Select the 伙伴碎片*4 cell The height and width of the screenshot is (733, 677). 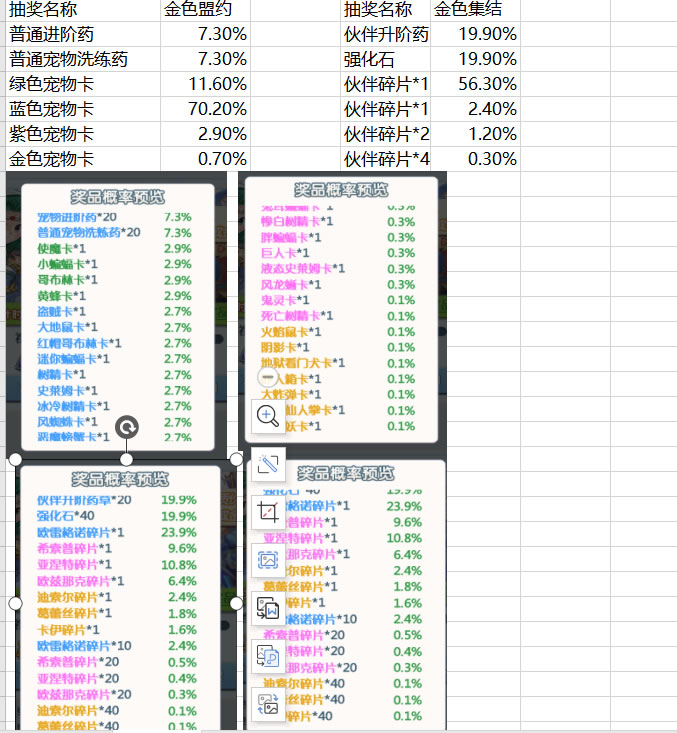tap(385, 159)
